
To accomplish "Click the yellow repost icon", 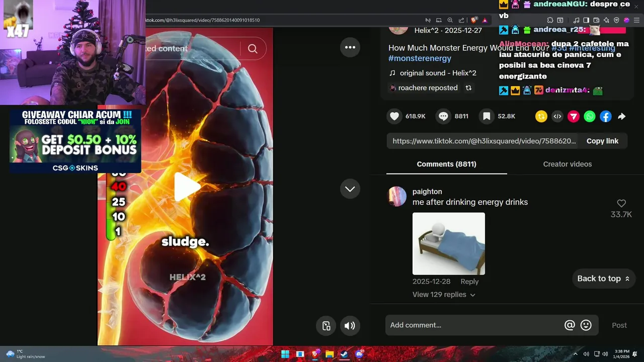I will point(541,117).
